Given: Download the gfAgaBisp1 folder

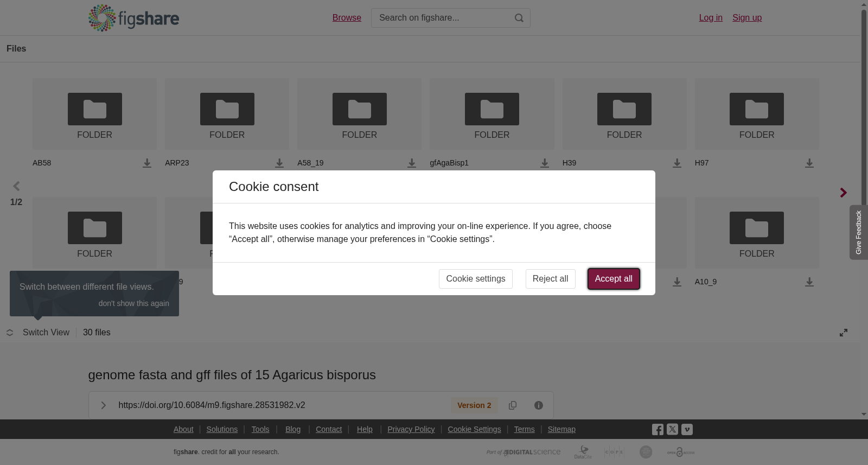Looking at the screenshot, I should click(x=545, y=163).
